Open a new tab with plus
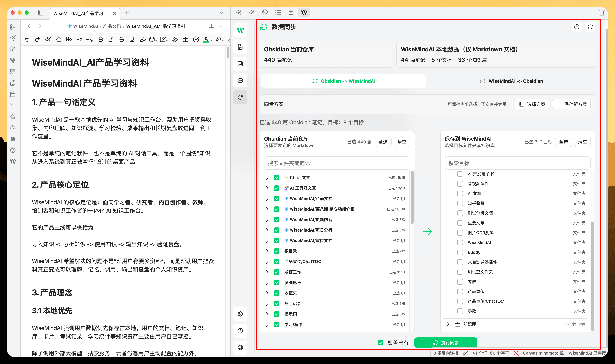Screen dimensions: 615x364 127,13
